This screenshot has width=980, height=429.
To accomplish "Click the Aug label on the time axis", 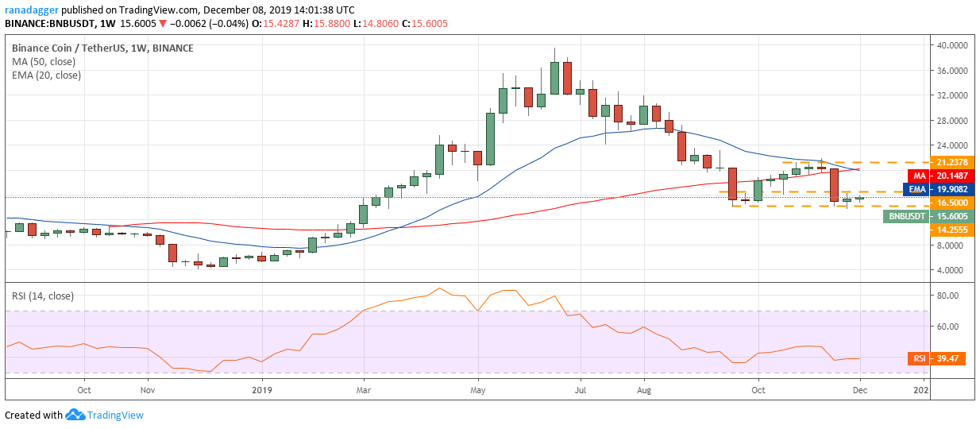I will point(644,390).
